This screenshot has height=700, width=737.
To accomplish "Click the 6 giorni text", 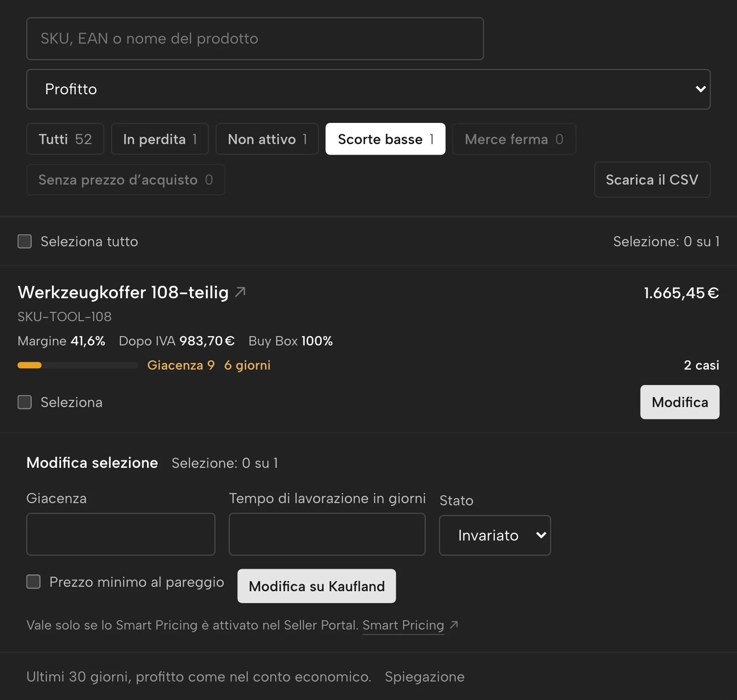I will pos(247,365).
